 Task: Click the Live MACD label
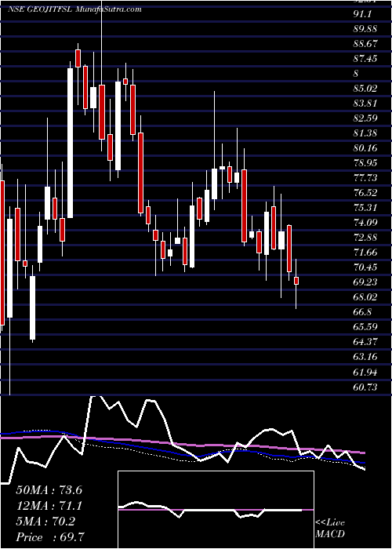330,529
